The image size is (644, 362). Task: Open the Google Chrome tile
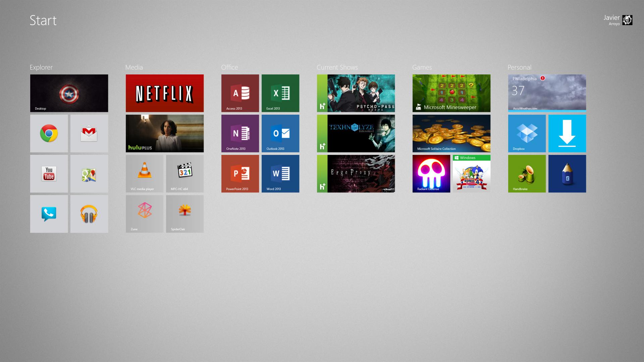49,133
